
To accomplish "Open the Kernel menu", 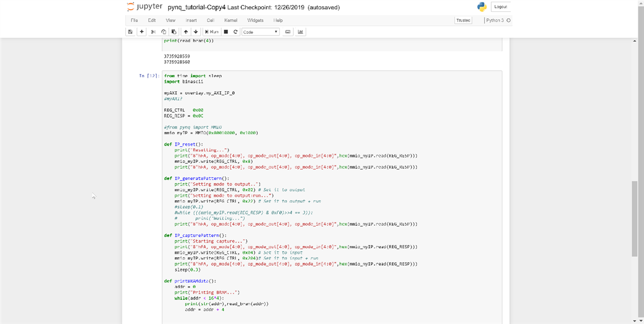I will pyautogui.click(x=231, y=20).
